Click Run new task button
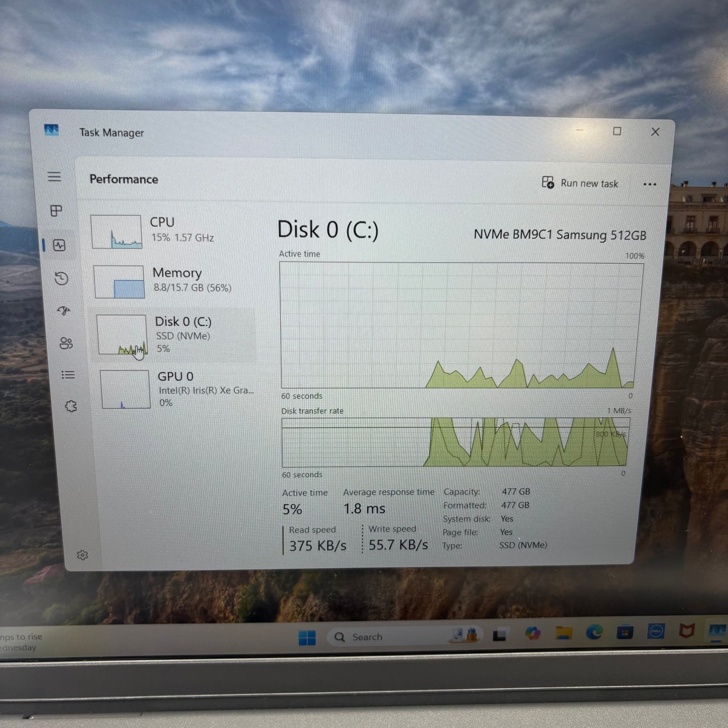The image size is (728, 728). tap(580, 183)
